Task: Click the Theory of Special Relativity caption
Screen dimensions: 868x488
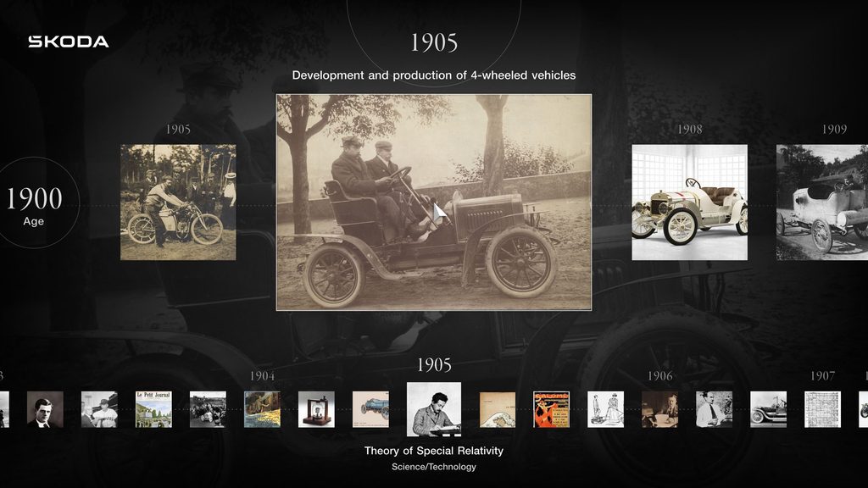Action: [433, 451]
